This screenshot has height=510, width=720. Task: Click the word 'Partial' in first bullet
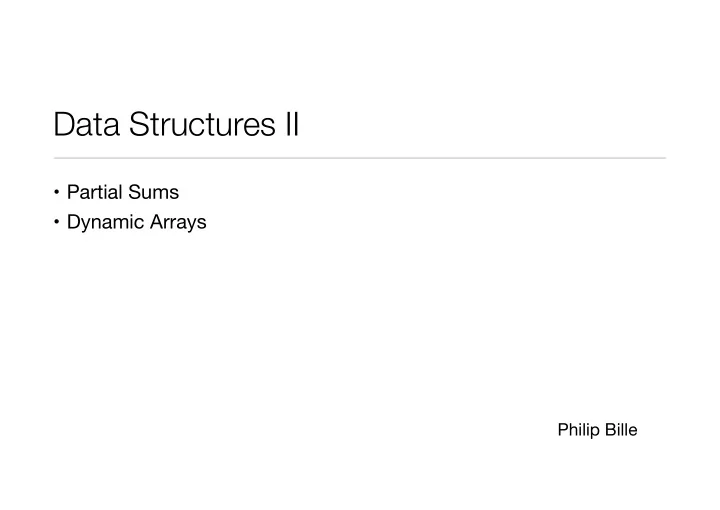[95, 192]
